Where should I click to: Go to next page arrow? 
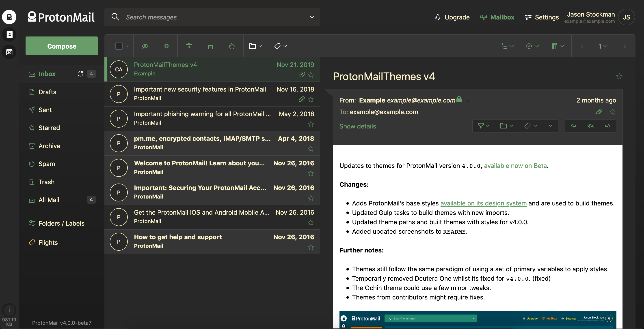click(625, 46)
